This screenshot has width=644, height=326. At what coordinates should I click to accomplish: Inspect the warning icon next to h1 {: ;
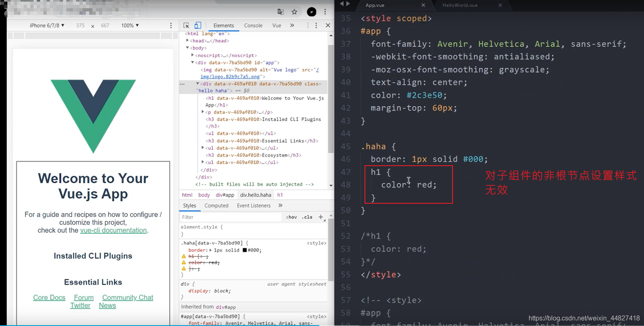pyautogui.click(x=184, y=256)
